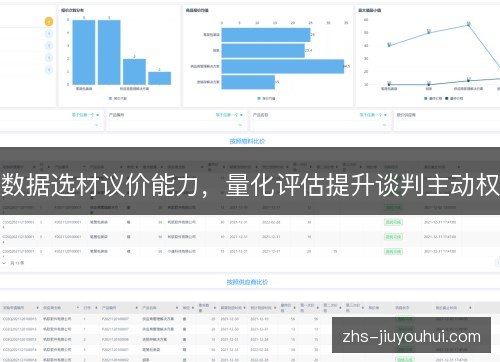
Task: Click the 报价供应商 filter field
Action: (447, 125)
